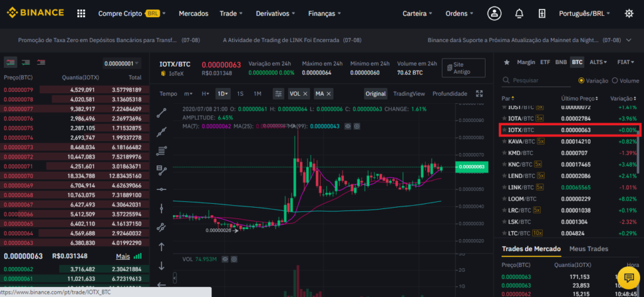Screen dimensions: 644x297
Task: Favorite the LOOM/BTC pair star
Action: click(x=504, y=199)
